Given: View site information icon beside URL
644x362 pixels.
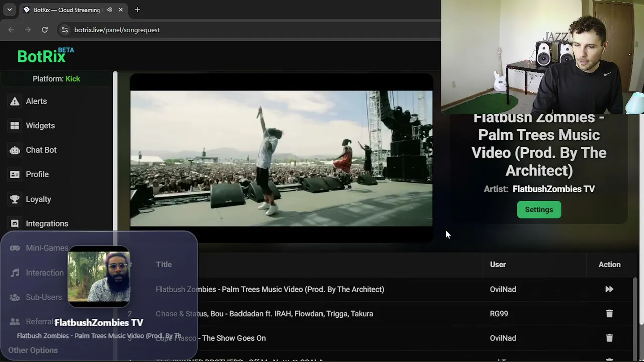Looking at the screenshot, I should coord(65,30).
